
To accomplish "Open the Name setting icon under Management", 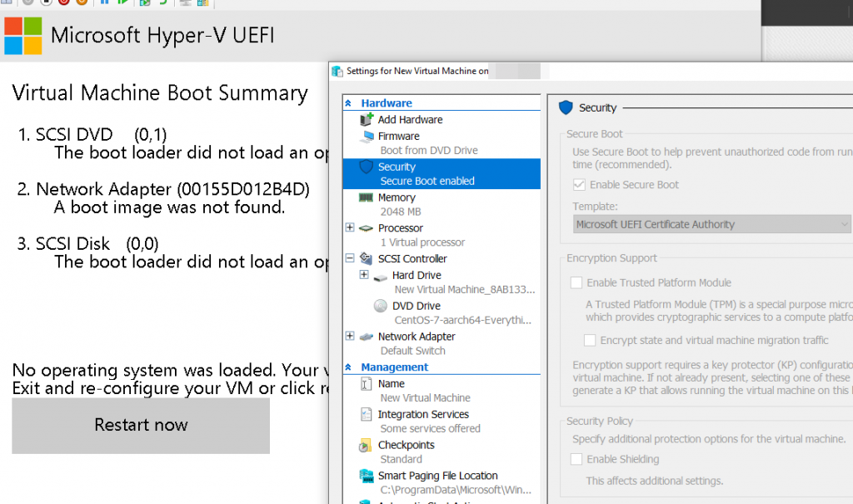I will pyautogui.click(x=367, y=384).
